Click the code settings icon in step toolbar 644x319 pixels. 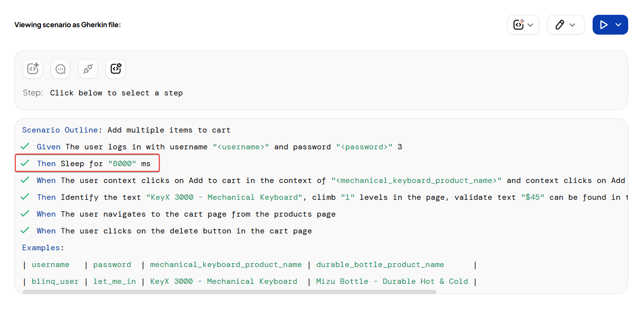pyautogui.click(x=116, y=69)
